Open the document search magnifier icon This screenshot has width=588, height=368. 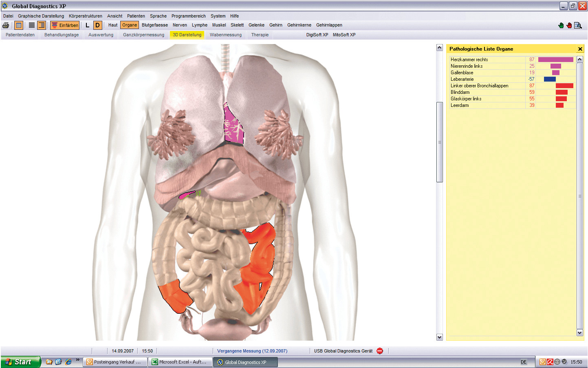(x=578, y=25)
